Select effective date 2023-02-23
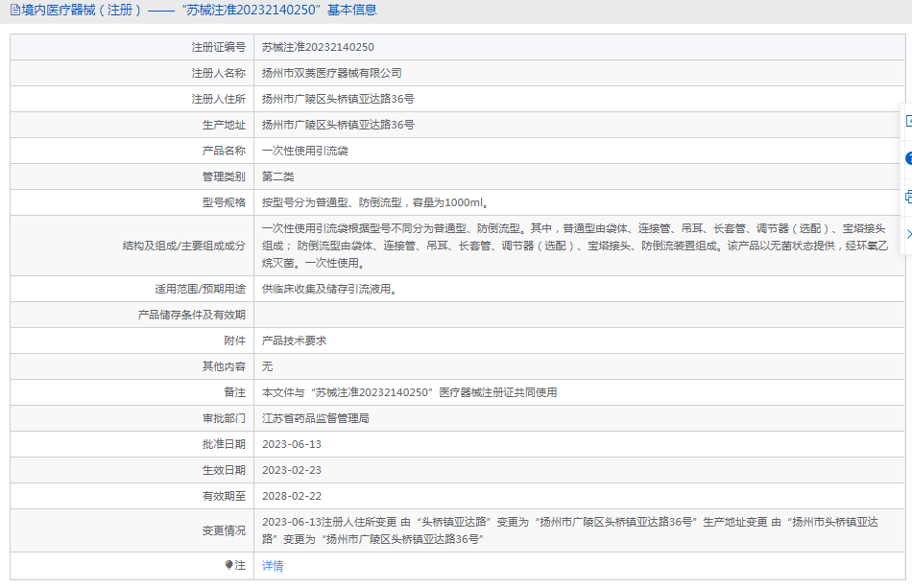Image resolution: width=912 pixels, height=588 pixels. pyautogui.click(x=292, y=470)
